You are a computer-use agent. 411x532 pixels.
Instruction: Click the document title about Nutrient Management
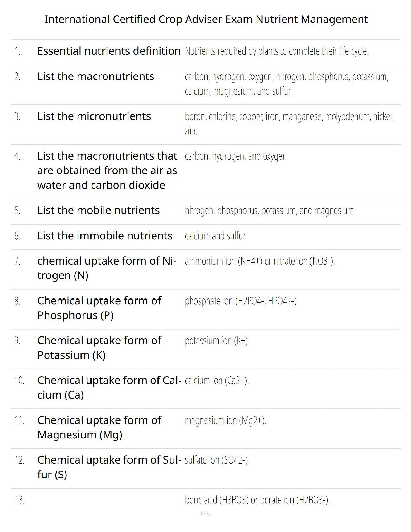206,19
